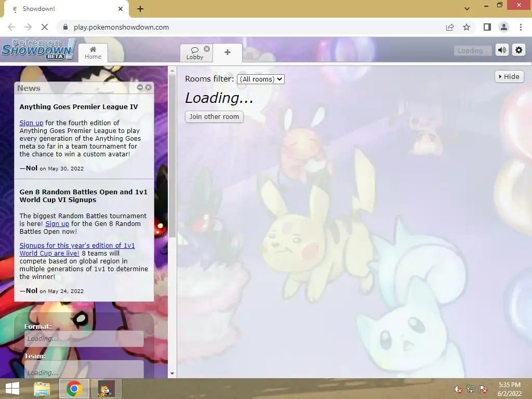Click the date 'on May 30, 2022'
This screenshot has width=532, height=399.
[x=61, y=169]
